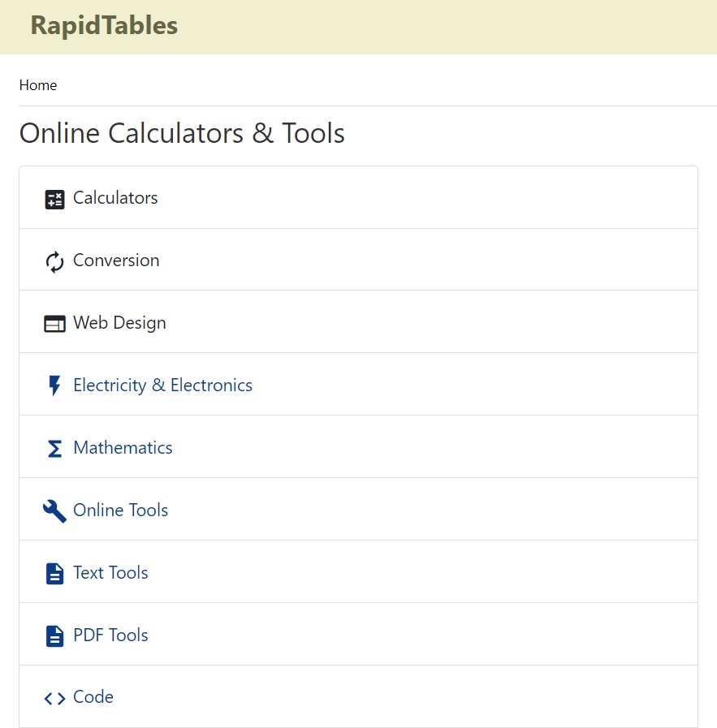The height and width of the screenshot is (728, 717).
Task: Open the PDF Tools text link
Action: pyautogui.click(x=110, y=635)
